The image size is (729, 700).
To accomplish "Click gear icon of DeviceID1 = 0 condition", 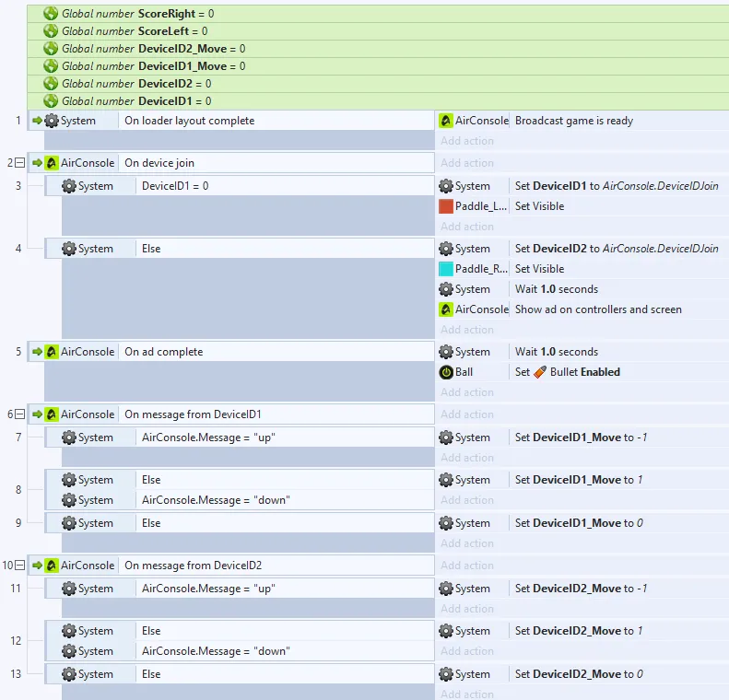I will pyautogui.click(x=69, y=186).
